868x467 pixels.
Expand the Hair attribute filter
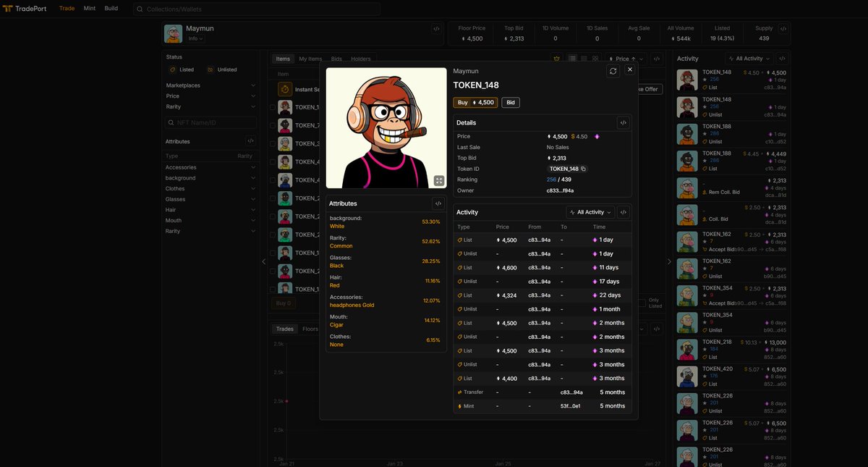[x=210, y=210]
